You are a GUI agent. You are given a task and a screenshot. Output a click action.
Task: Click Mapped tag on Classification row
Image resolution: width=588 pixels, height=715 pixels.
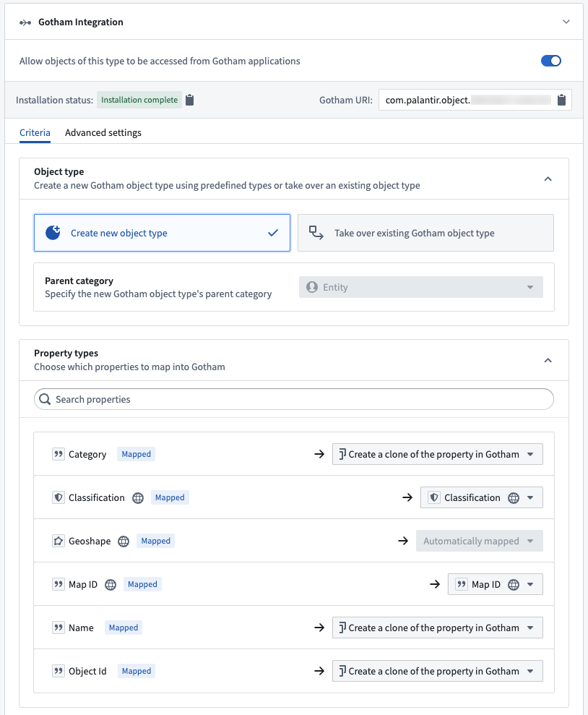pyautogui.click(x=170, y=497)
